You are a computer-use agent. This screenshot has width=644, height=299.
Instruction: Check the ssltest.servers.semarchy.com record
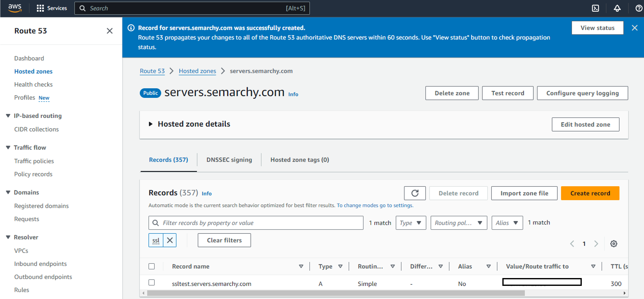pos(152,283)
